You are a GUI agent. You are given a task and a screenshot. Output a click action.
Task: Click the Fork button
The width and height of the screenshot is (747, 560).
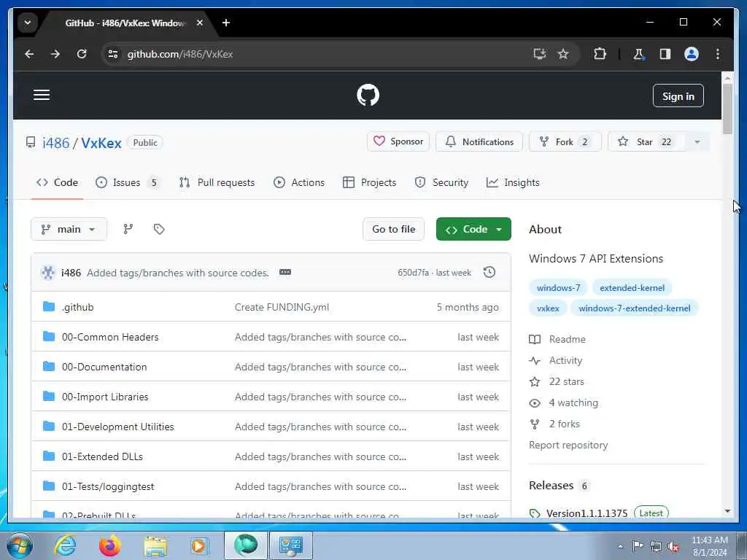coord(565,142)
